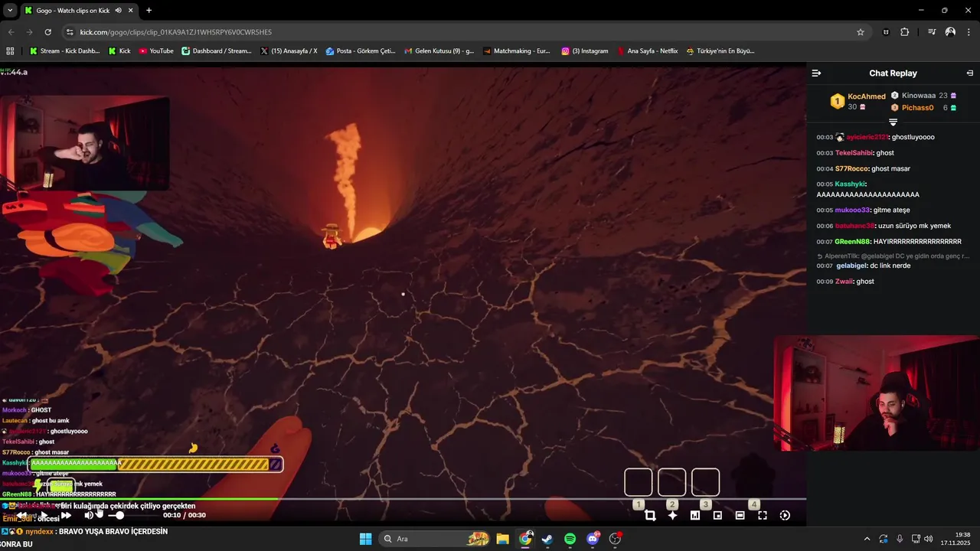Open the Windows Start button
Screen dimensions: 980x551
pyautogui.click(x=365, y=539)
